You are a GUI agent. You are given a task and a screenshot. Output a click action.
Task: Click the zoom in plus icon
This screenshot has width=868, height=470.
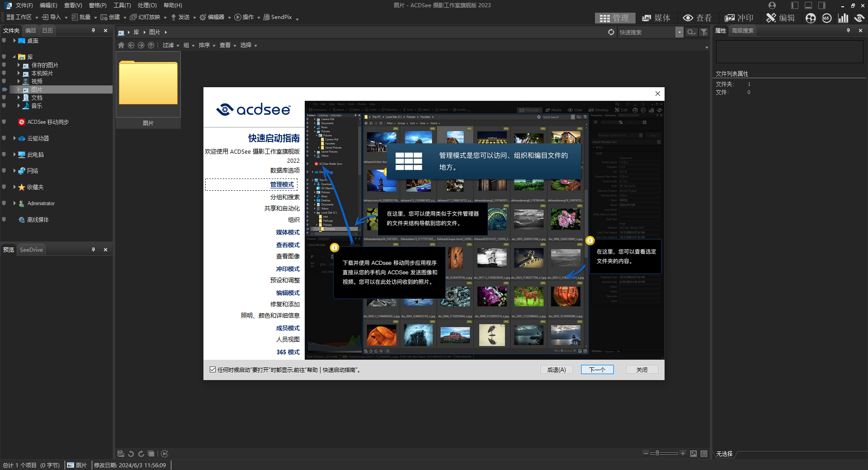click(x=683, y=453)
